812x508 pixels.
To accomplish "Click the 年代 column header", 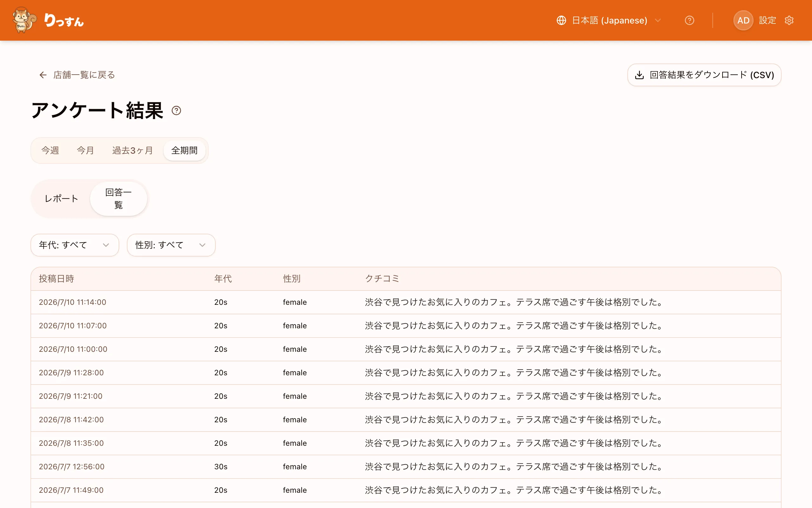I will 223,278.
